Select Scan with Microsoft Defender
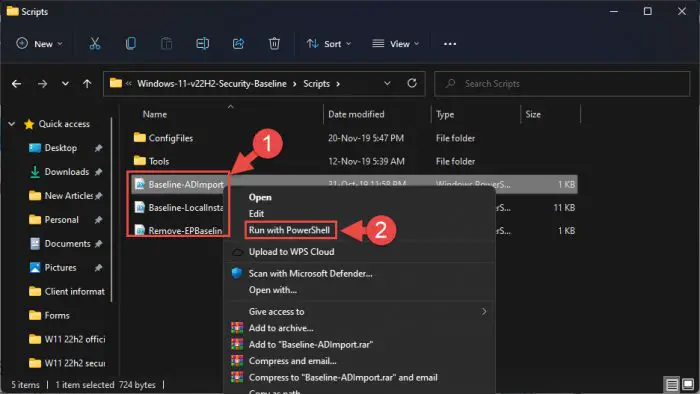Image resolution: width=700 pixels, height=394 pixels. pos(310,274)
